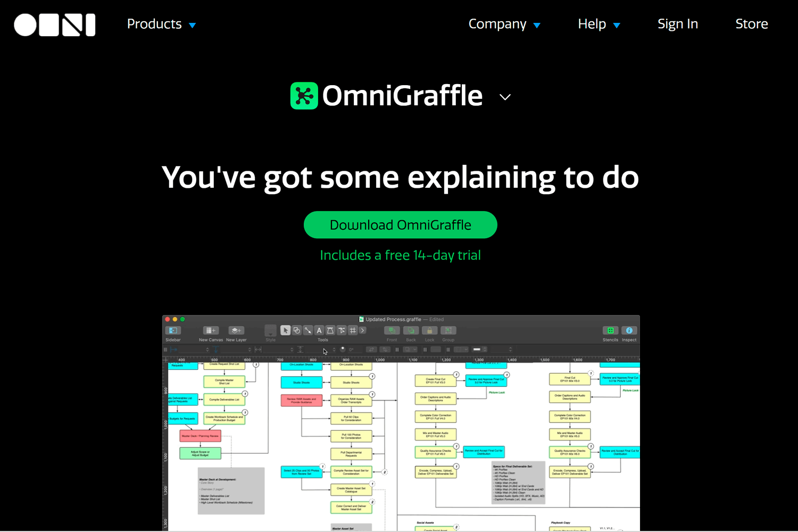Select the Pen tool beside Text tool
This screenshot has height=532, width=798.
click(330, 330)
